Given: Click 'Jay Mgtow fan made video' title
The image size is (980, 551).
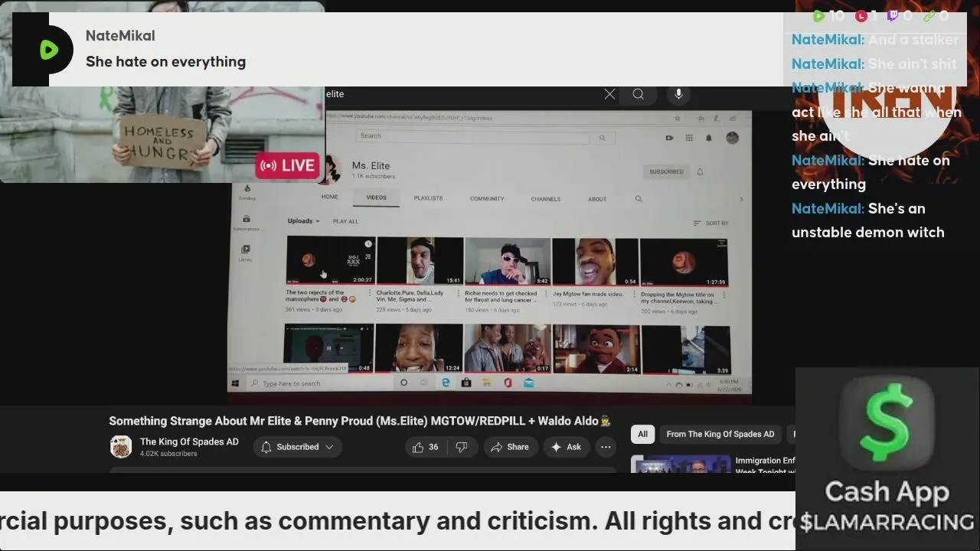Looking at the screenshot, I should [x=588, y=294].
